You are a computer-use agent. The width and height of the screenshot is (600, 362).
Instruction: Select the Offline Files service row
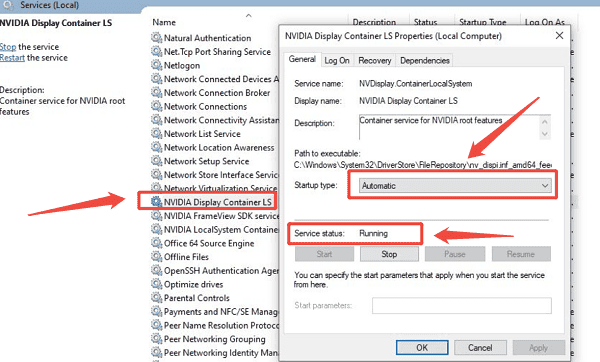click(x=186, y=257)
